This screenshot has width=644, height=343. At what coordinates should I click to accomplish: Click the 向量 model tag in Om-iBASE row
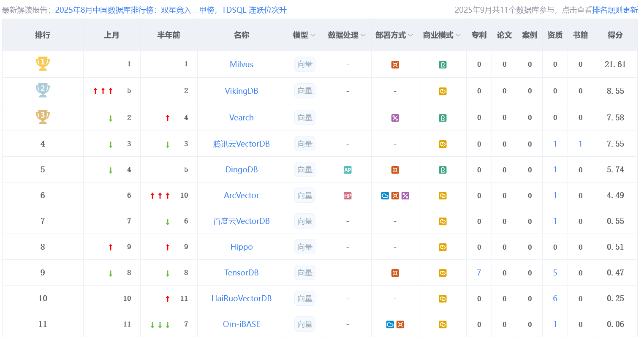(305, 324)
